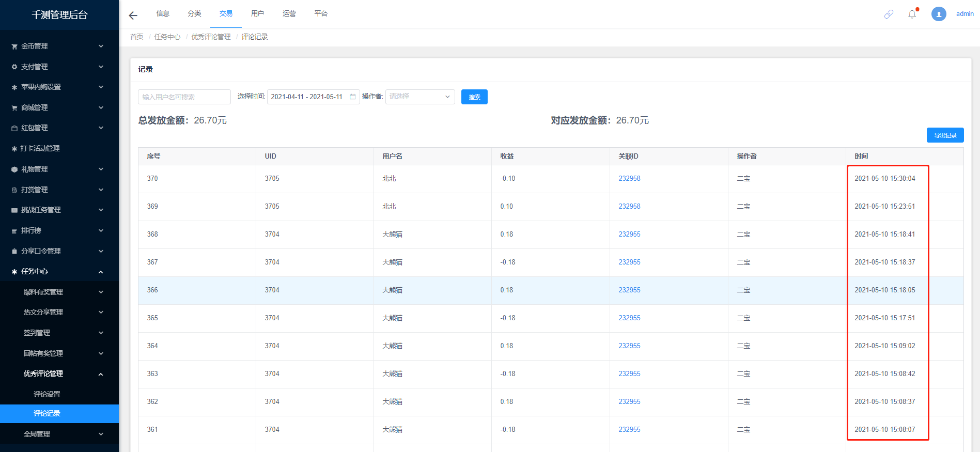Click the 总发放金额 26.70元 text
The width and height of the screenshot is (980, 452).
coord(182,120)
